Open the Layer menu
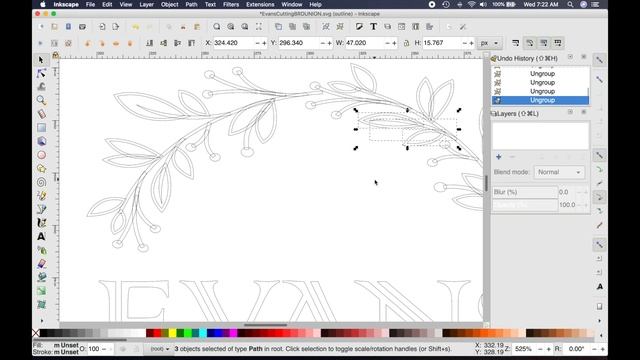This screenshot has width=640, height=360. (147, 4)
